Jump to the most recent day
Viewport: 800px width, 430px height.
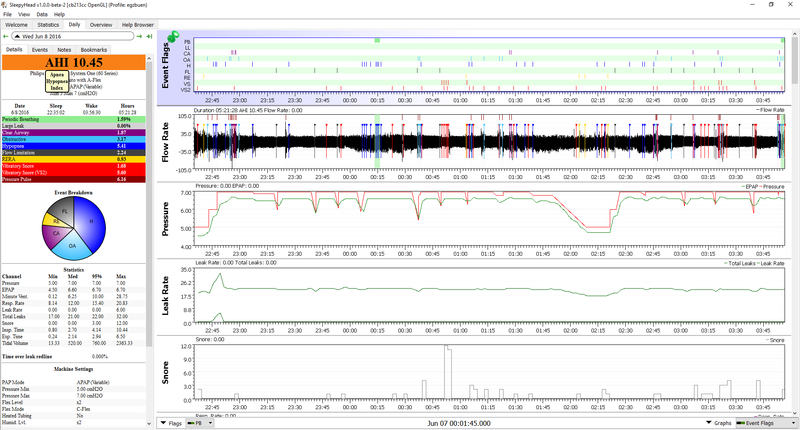150,36
